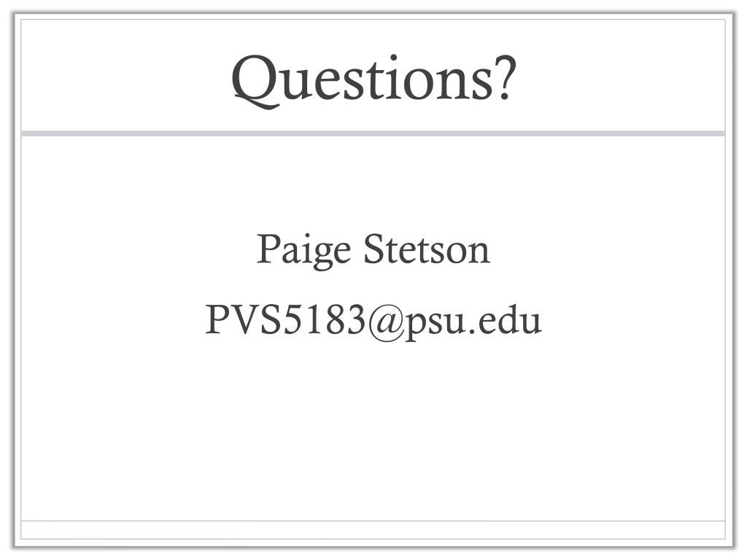Click the blank area below the email
Screen dimensions: 747x560
coord(373,429)
